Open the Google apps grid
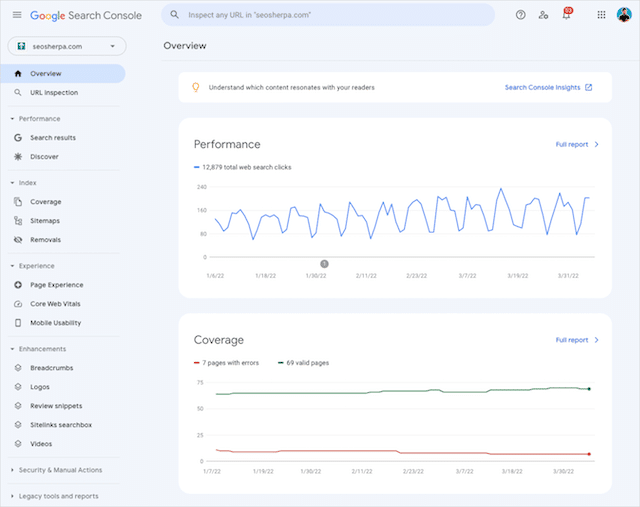 pyautogui.click(x=601, y=15)
